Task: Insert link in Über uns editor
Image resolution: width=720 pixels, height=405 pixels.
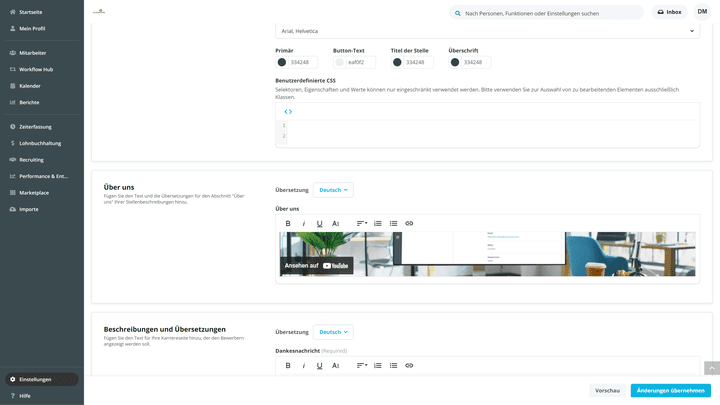Action: pyautogui.click(x=409, y=224)
